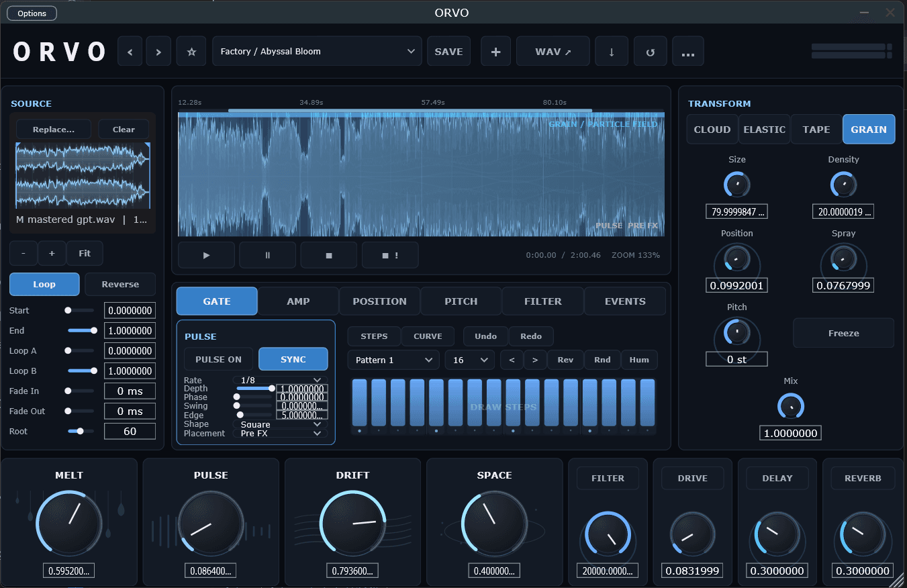Zoom in source with plus button
Screen dimensions: 907x588
point(52,254)
